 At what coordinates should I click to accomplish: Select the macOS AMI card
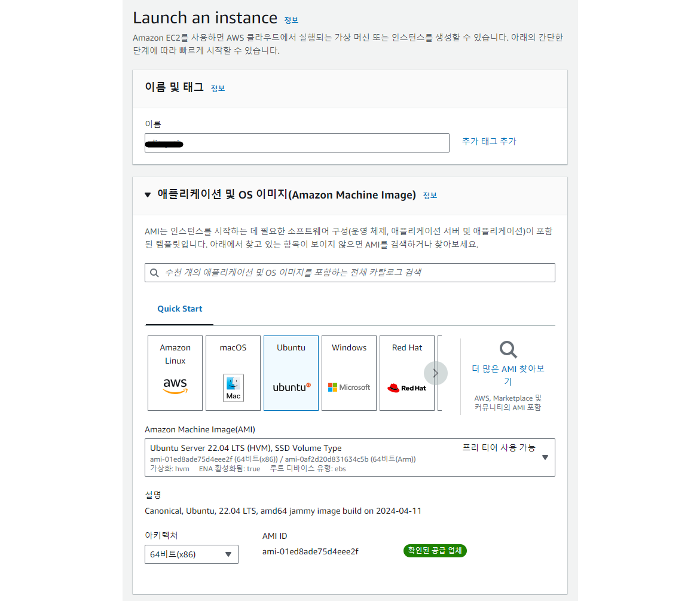(233, 373)
